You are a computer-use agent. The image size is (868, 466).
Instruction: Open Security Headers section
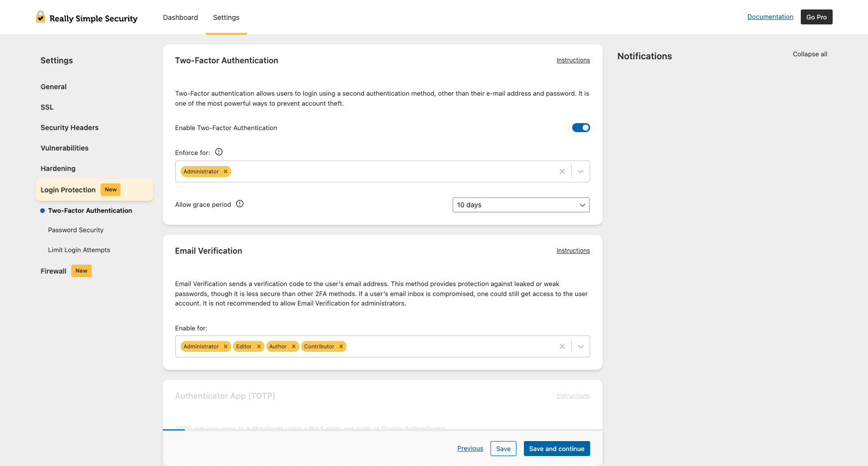coord(70,128)
